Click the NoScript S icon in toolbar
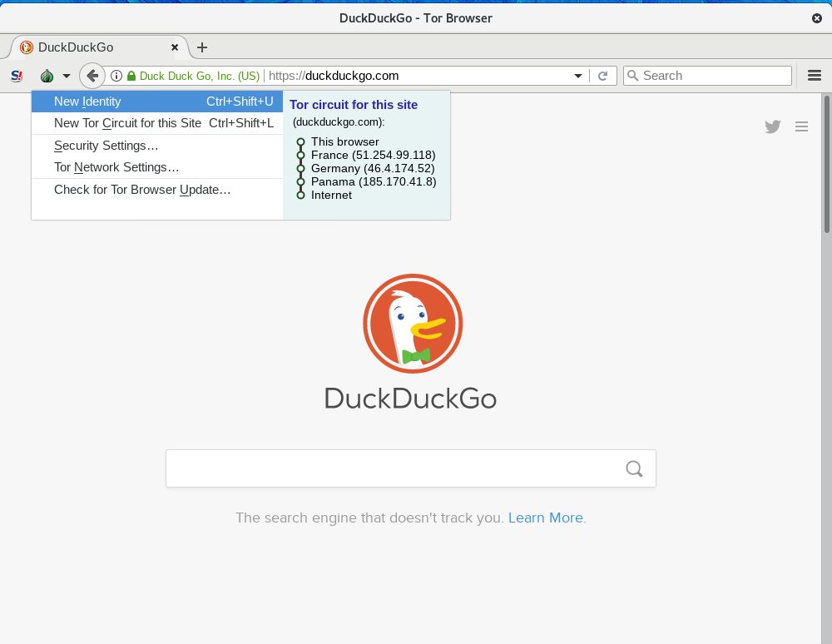Screen dimensions: 832x644 coord(17,76)
